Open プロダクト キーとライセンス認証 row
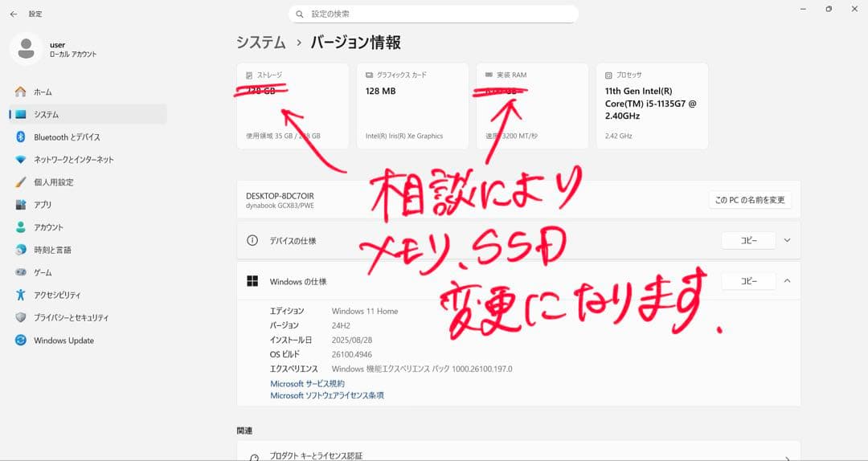The image size is (868, 461). pos(518,451)
